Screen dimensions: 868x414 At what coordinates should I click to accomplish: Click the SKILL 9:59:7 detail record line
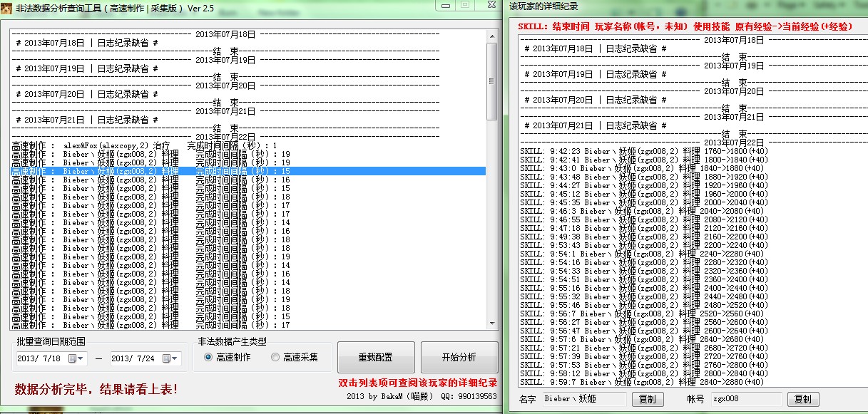pyautogui.click(x=642, y=382)
